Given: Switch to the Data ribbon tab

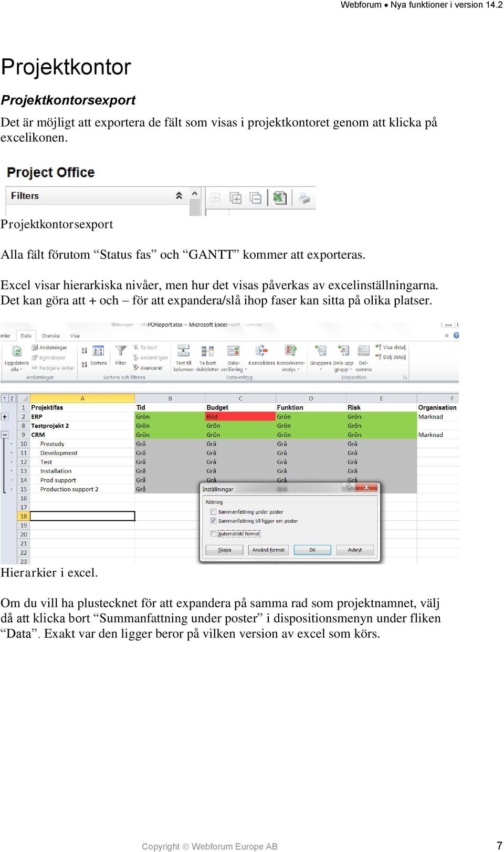Looking at the screenshot, I should (x=26, y=335).
